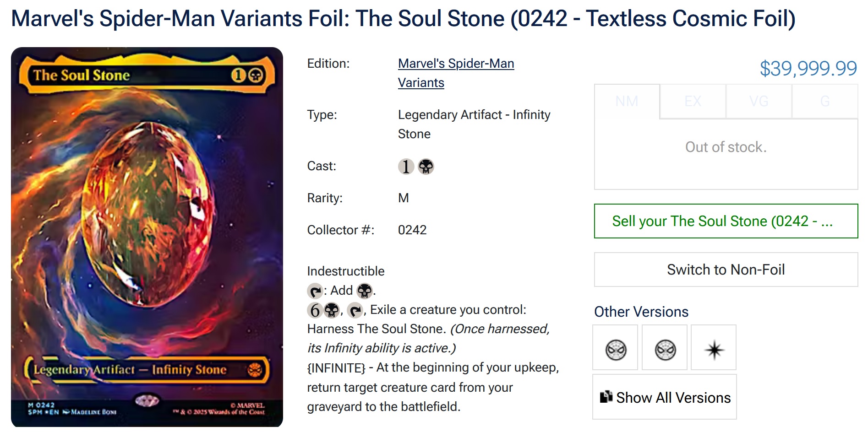Switch to Non-Foil version
Screen dimensions: 868x448
pyautogui.click(x=726, y=270)
